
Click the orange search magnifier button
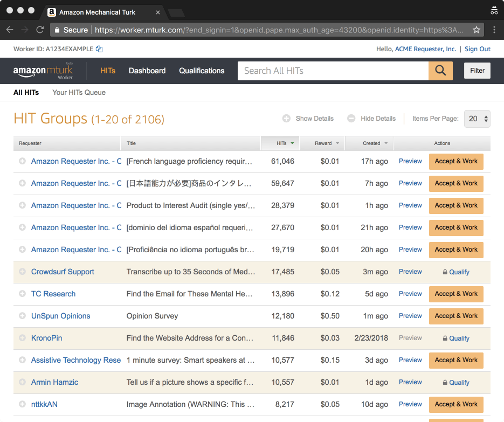point(440,71)
